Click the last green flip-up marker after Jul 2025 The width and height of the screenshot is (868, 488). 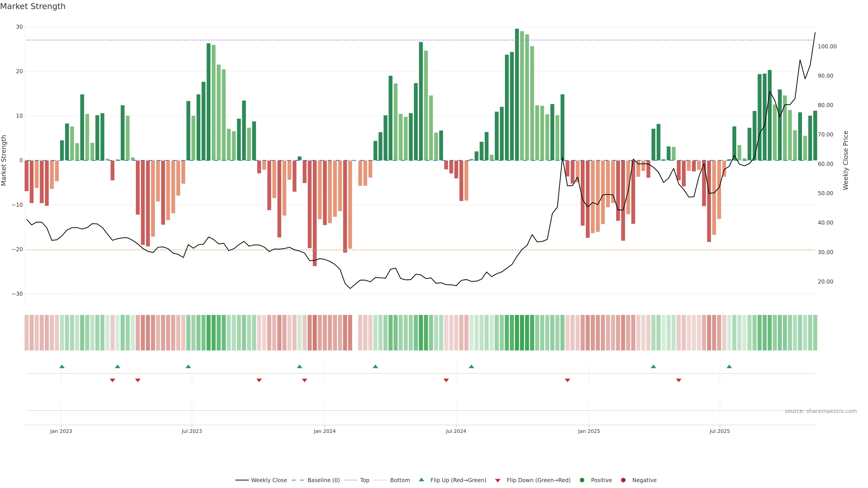click(729, 366)
